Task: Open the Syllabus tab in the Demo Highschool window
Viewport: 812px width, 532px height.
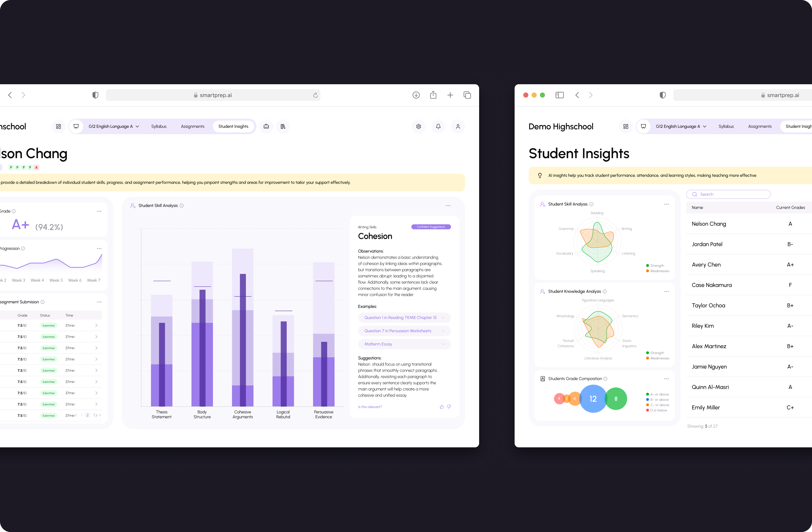Action: (726, 126)
